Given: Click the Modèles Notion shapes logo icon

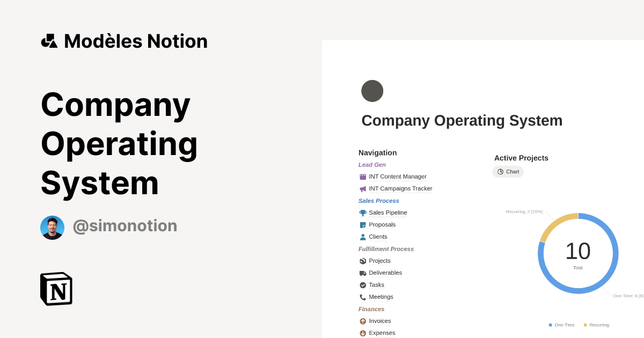Looking at the screenshot, I should pos(49,41).
